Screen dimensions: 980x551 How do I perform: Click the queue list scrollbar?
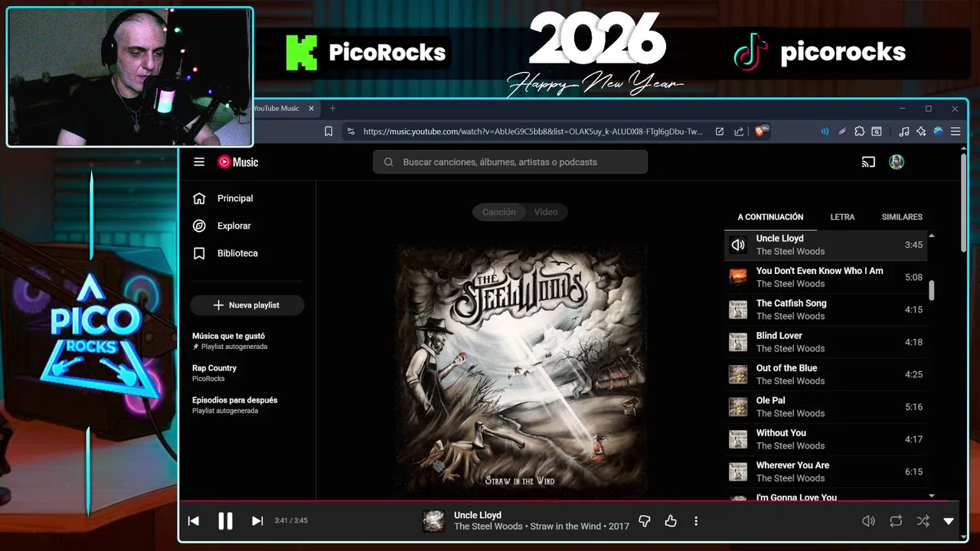[932, 291]
